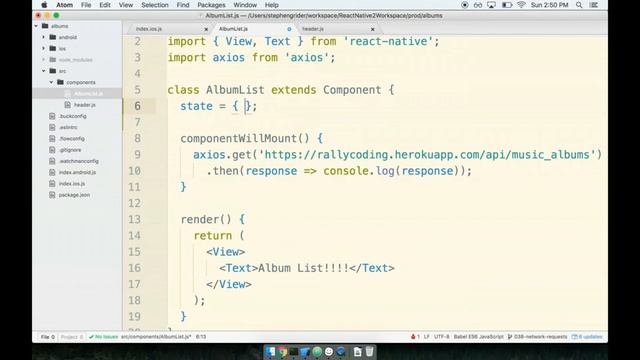Select the ios folder icon
Screen dimensions: 640x360
[53, 49]
